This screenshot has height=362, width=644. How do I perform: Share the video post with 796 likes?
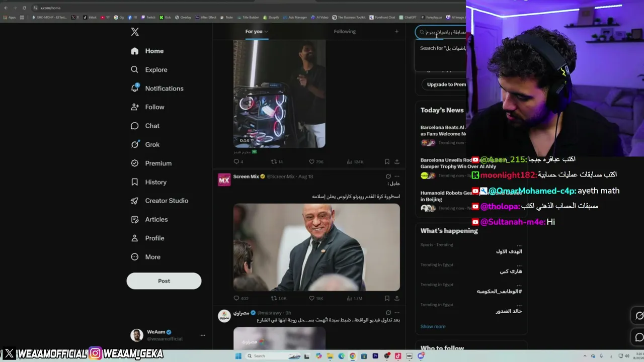[397, 162]
